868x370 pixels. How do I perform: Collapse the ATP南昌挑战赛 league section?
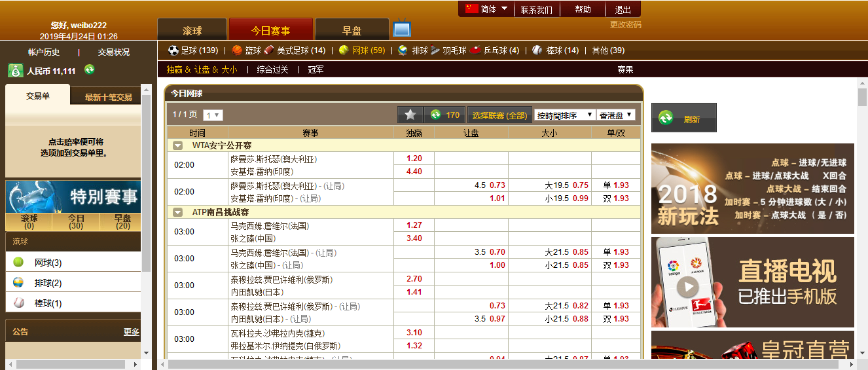(x=177, y=212)
